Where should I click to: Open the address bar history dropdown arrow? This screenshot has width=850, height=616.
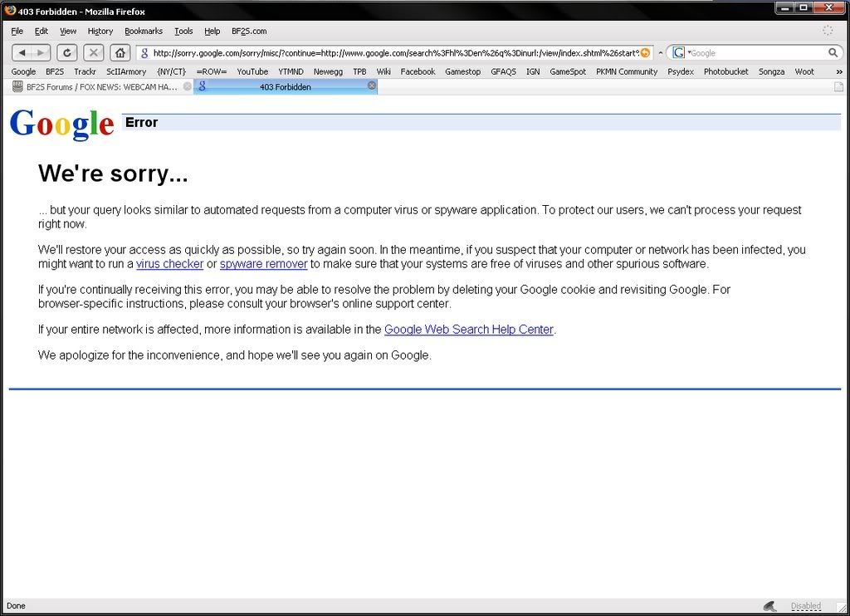(660, 52)
